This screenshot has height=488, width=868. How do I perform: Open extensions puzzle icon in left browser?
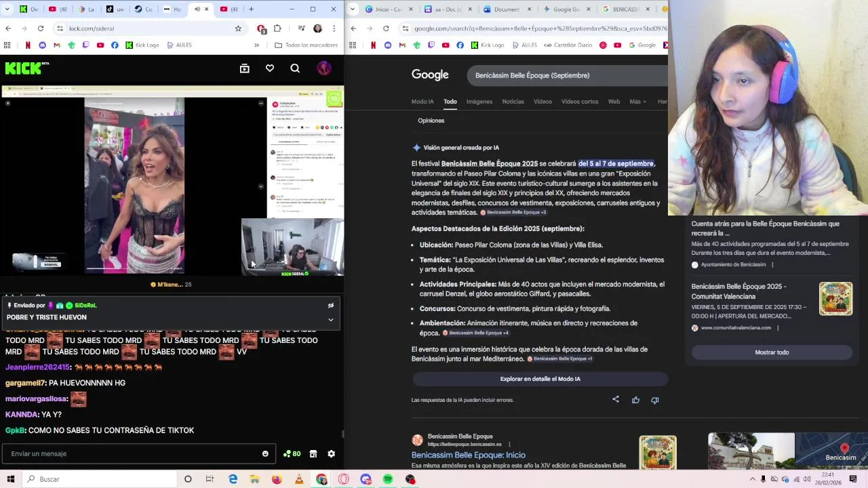(277, 28)
